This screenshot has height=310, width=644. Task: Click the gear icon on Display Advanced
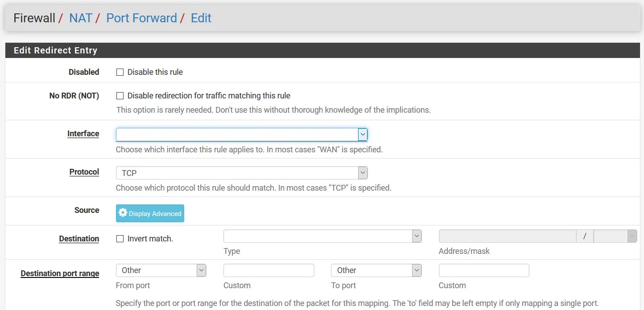pyautogui.click(x=123, y=213)
